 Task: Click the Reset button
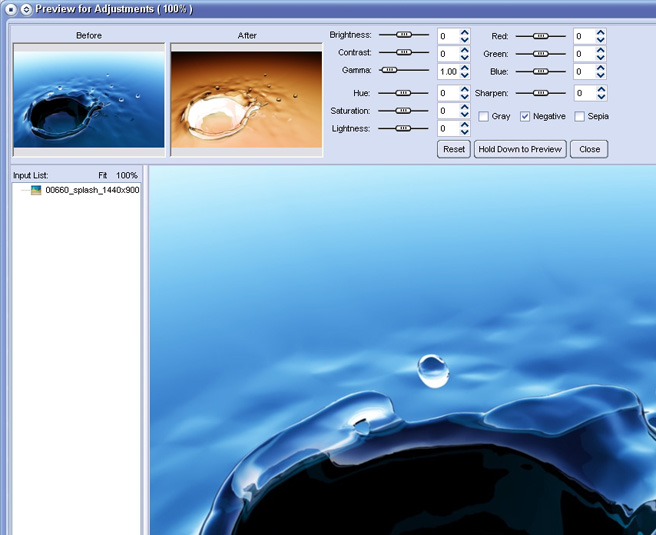454,149
